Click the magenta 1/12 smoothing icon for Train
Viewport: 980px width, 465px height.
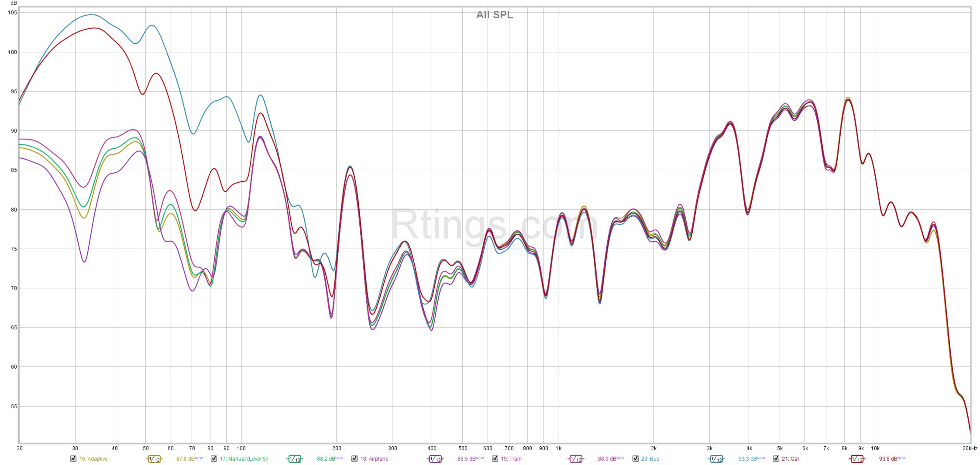point(575,459)
